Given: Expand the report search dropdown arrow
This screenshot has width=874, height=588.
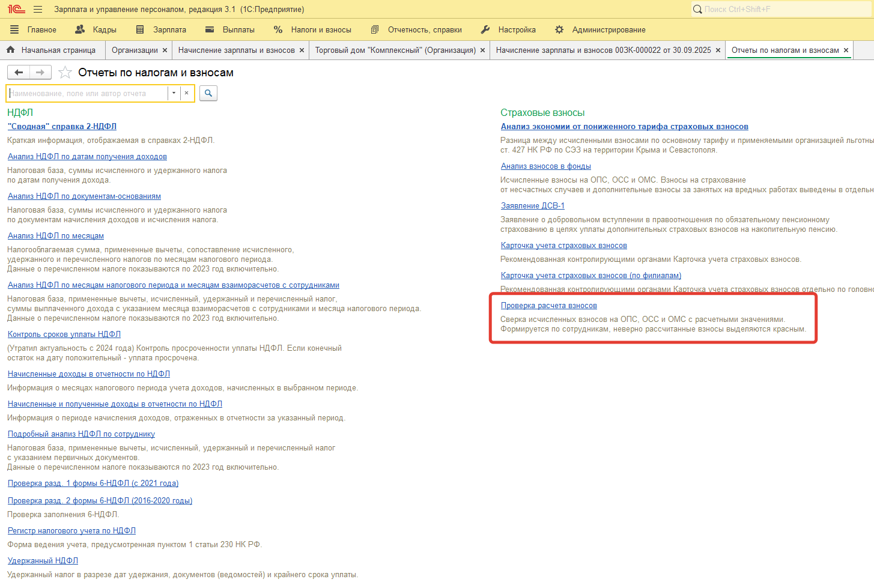Looking at the screenshot, I should [174, 93].
